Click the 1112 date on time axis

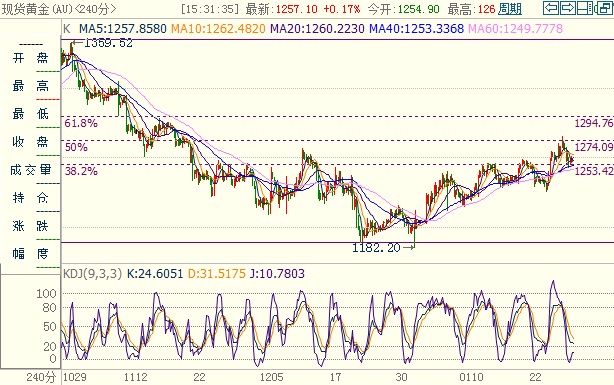(135, 377)
